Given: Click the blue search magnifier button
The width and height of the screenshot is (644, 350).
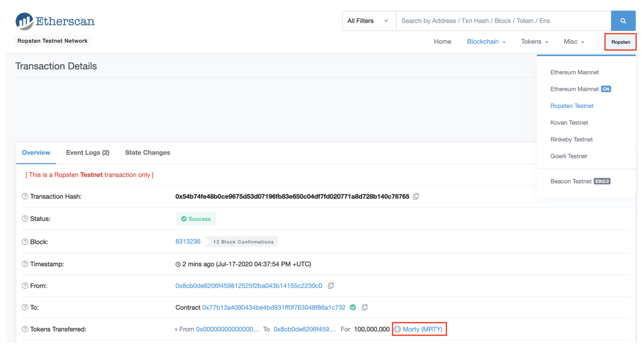Looking at the screenshot, I should [x=623, y=21].
